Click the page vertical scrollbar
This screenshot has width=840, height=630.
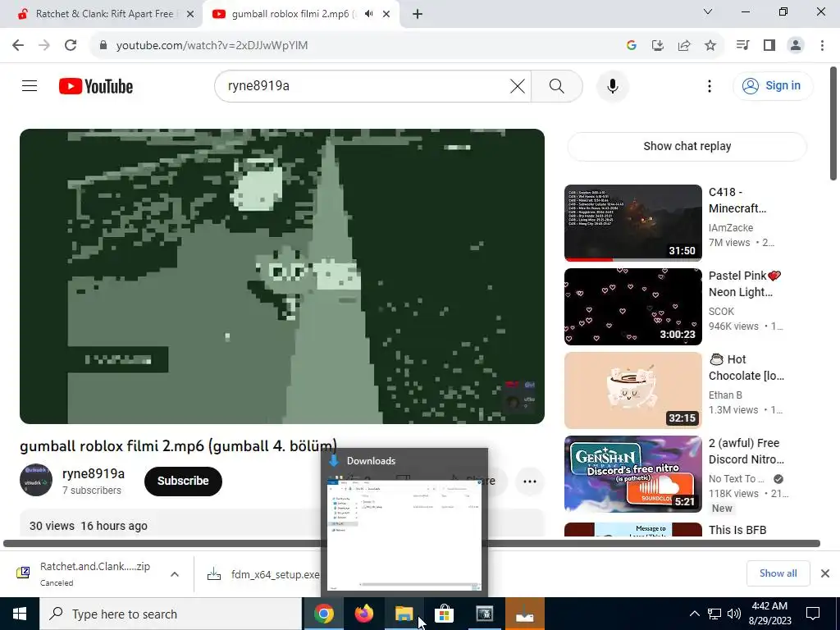pos(833,123)
